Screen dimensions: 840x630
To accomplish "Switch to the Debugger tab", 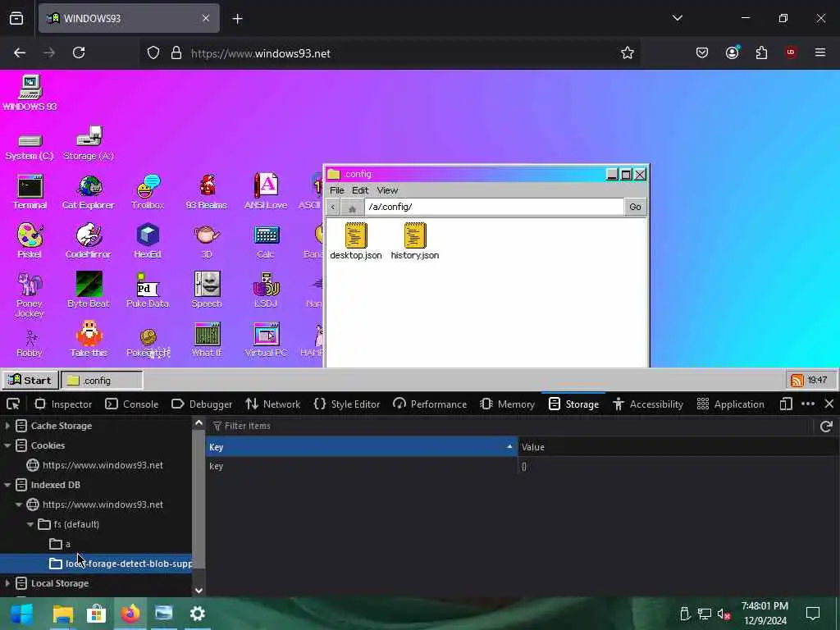I will point(202,404).
